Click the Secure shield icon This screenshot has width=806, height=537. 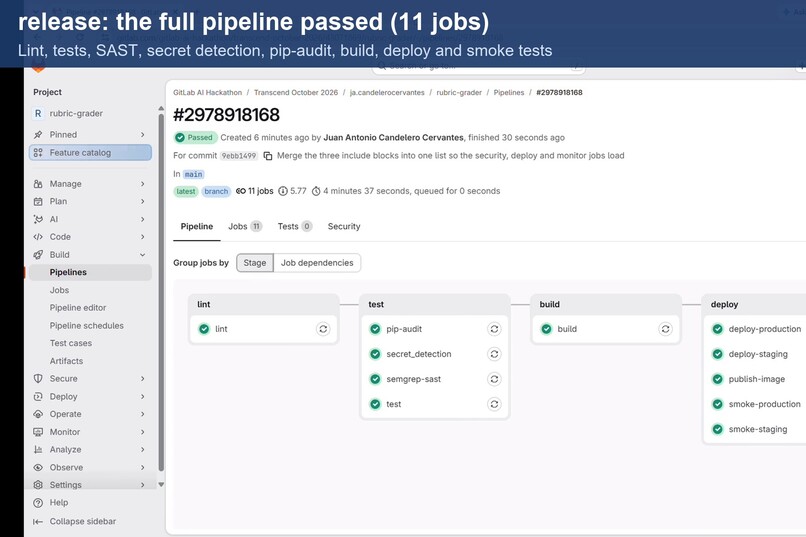tap(38, 379)
